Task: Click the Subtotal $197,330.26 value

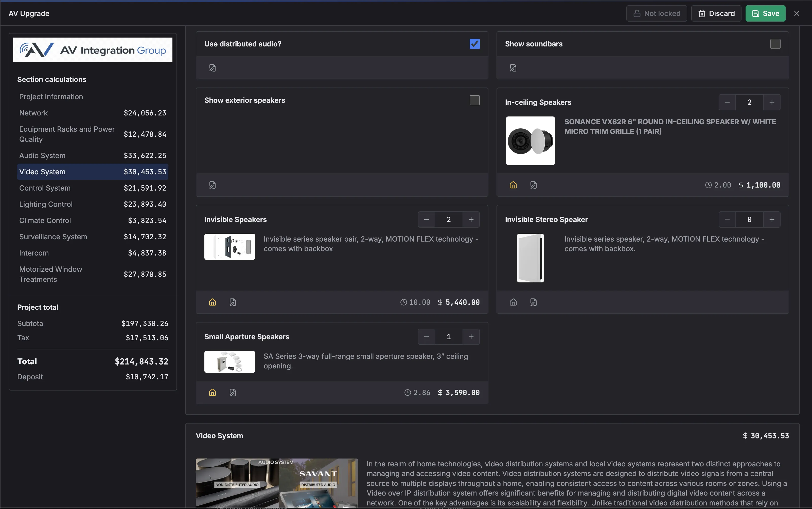Action: point(145,324)
